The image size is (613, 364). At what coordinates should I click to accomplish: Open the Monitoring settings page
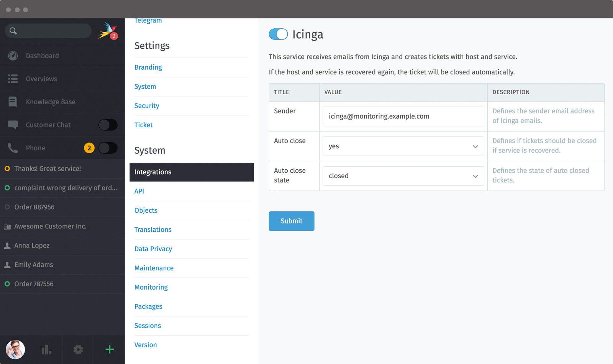tap(151, 287)
